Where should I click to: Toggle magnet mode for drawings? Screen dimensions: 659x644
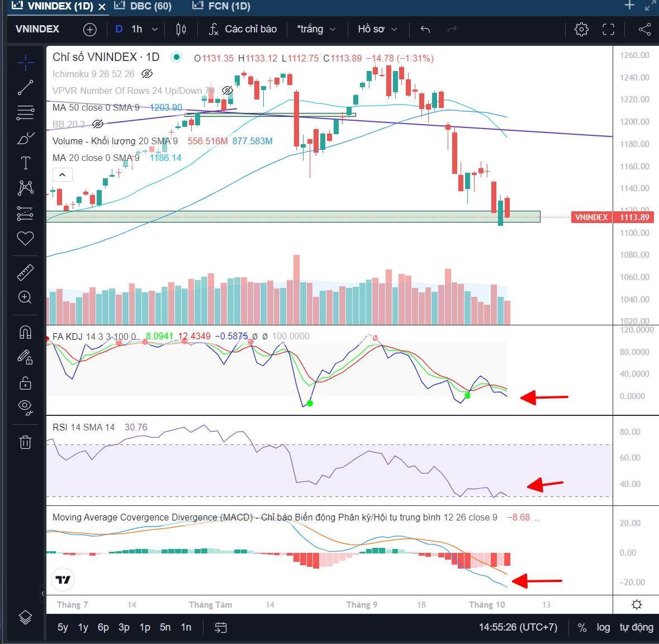25,333
